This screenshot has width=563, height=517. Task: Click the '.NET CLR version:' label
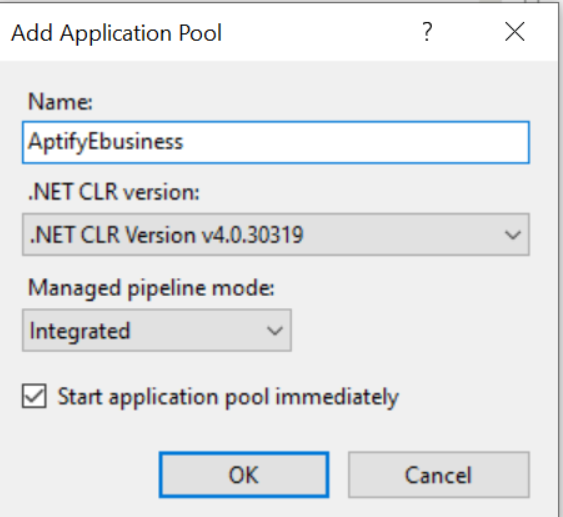click(113, 192)
